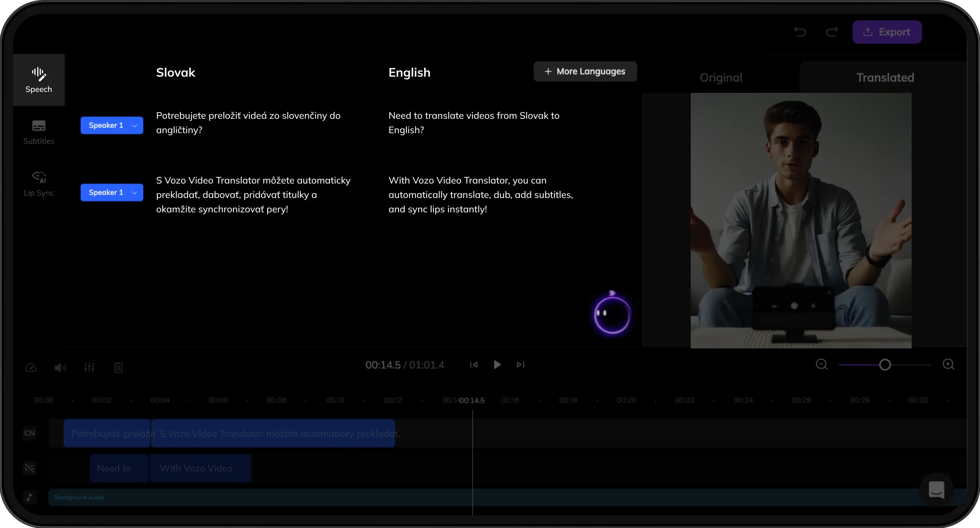Click the 00:08 mark on ruler
This screenshot has height=528, width=980.
coord(276,401)
